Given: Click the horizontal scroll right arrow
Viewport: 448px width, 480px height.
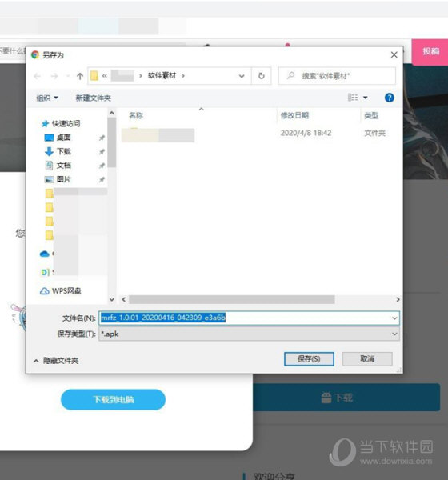Looking at the screenshot, I should [398, 299].
